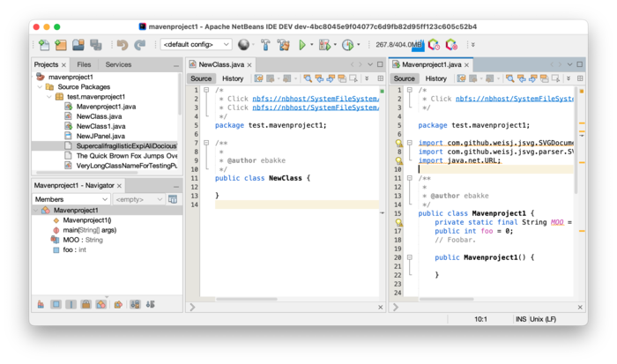Select NewJPanel.java in the Projects tree
The height and width of the screenshot is (364, 617).
click(100, 136)
